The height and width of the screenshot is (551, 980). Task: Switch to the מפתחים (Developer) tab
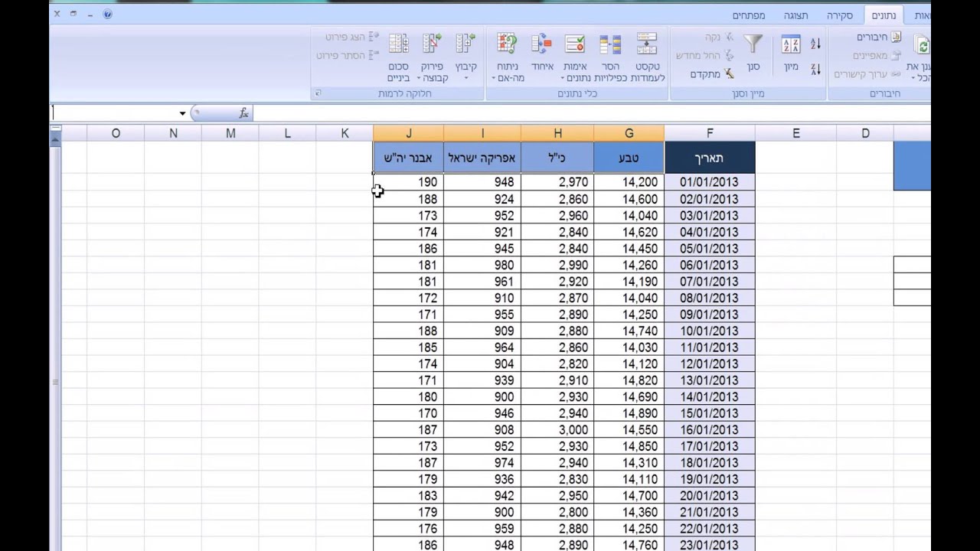(748, 15)
